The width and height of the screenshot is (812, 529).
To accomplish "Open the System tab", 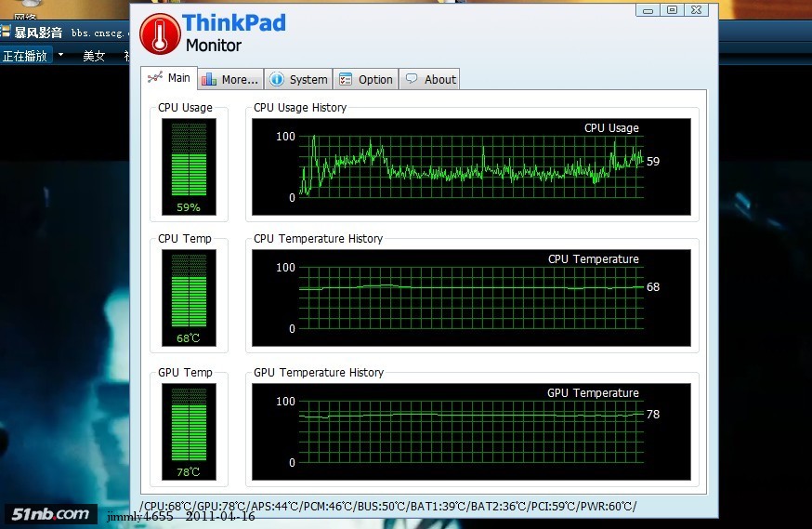I will [299, 79].
